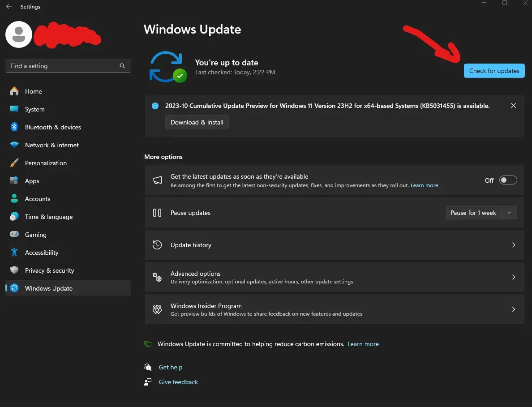This screenshot has height=407, width=532.
Task: Click the Find a setting search box
Action: (x=63, y=66)
